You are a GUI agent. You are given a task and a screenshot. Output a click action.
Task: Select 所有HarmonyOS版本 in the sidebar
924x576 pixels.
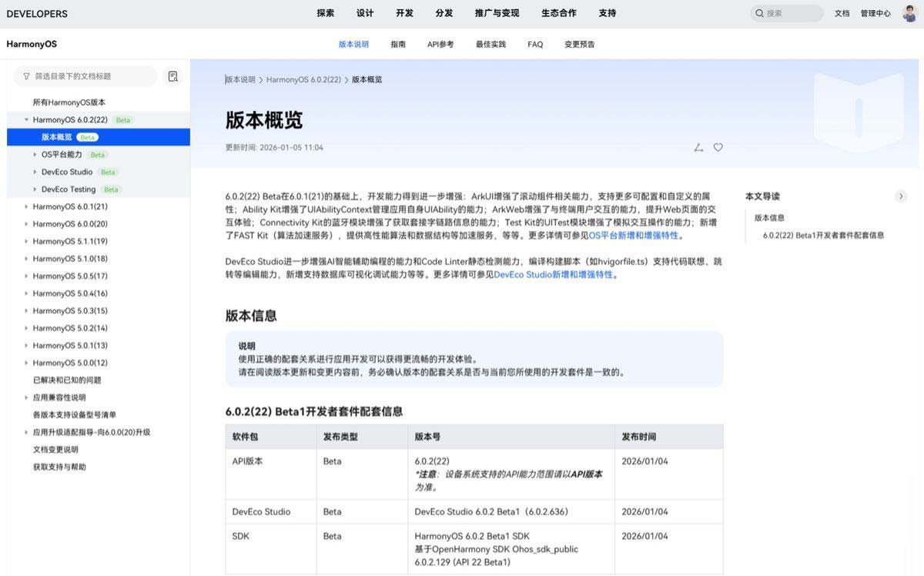click(x=69, y=102)
